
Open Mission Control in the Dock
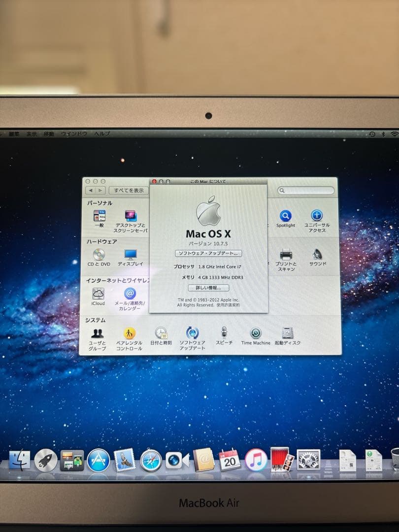(x=72, y=461)
